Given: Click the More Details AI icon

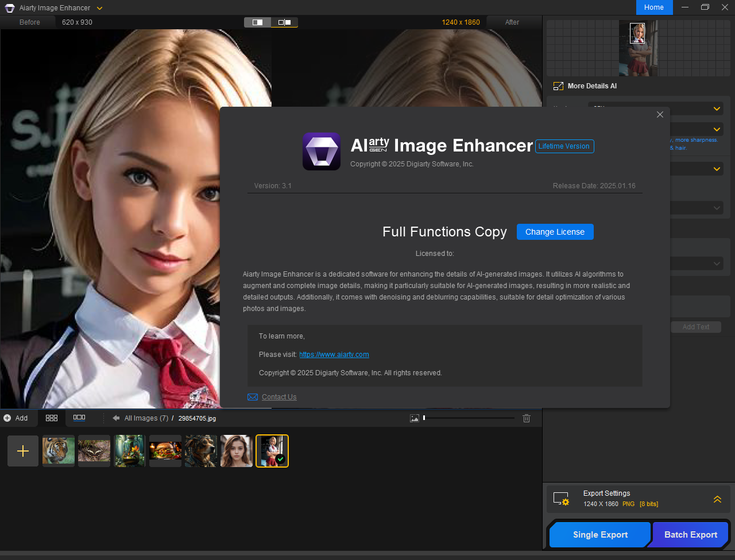Looking at the screenshot, I should tap(558, 86).
